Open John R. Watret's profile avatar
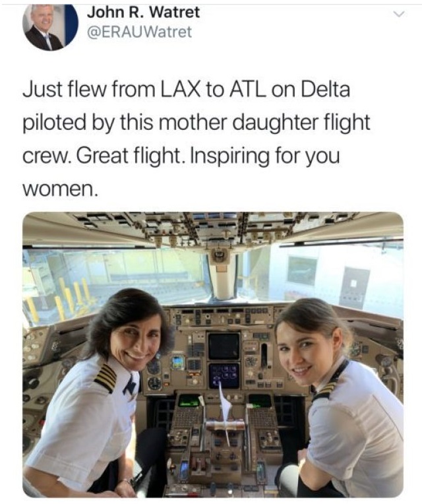The height and width of the screenshot is (504, 422). pyautogui.click(x=50, y=27)
